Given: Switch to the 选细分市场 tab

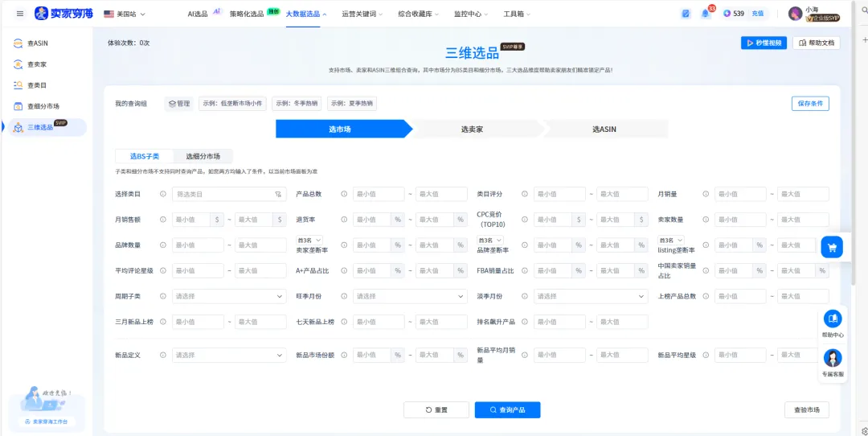Looking at the screenshot, I should click(x=203, y=156).
